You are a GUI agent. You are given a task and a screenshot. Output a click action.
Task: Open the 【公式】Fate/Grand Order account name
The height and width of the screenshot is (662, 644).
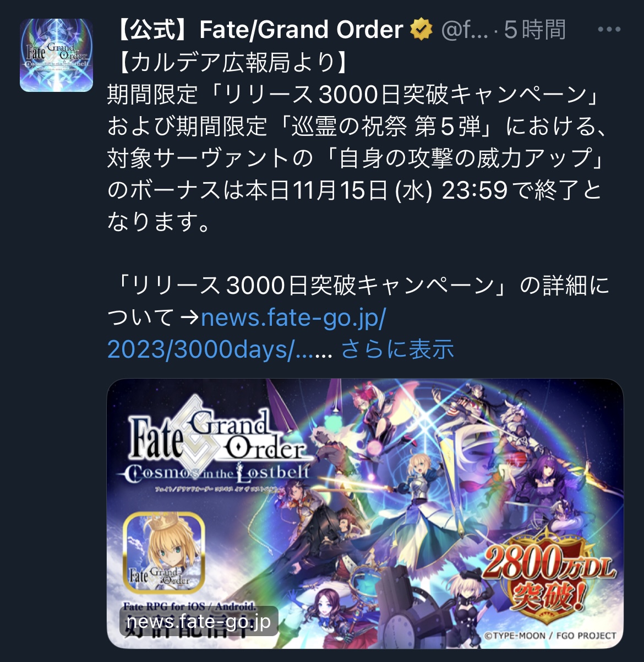(x=259, y=30)
